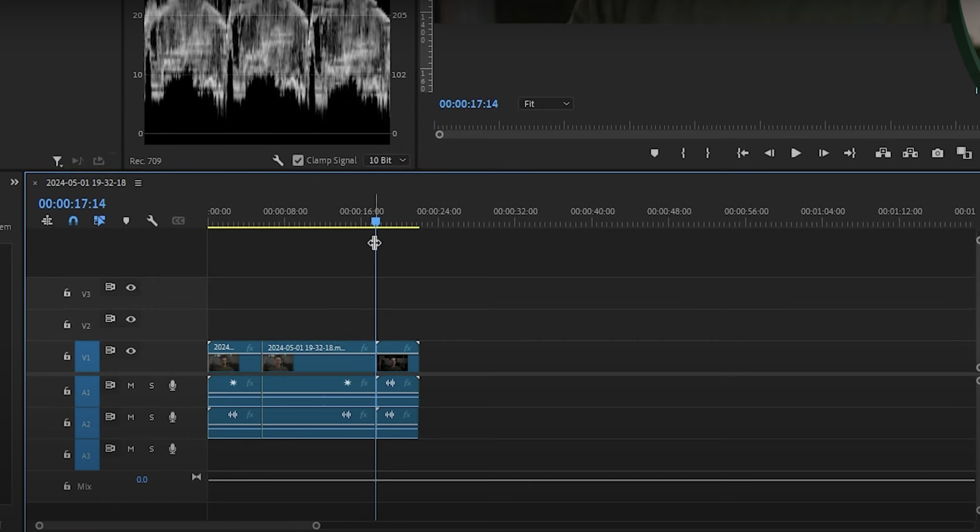Toggle track output eye icon on V1
Screen dimensions: 980x532
pyautogui.click(x=131, y=350)
